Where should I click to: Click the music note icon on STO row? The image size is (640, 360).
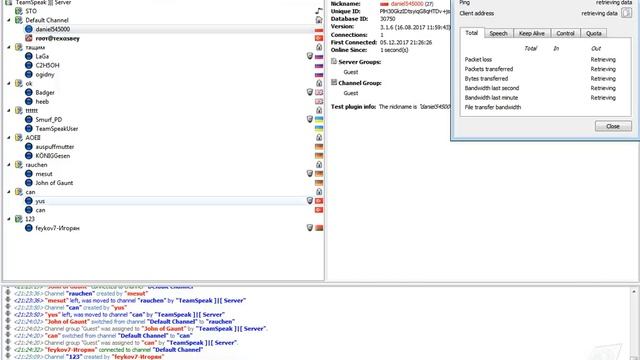click(x=319, y=11)
